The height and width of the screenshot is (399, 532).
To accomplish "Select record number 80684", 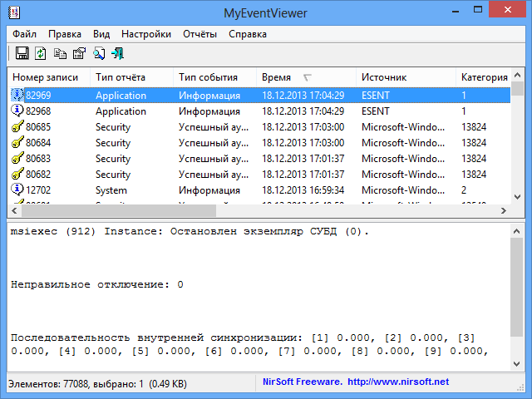I will tap(38, 142).
